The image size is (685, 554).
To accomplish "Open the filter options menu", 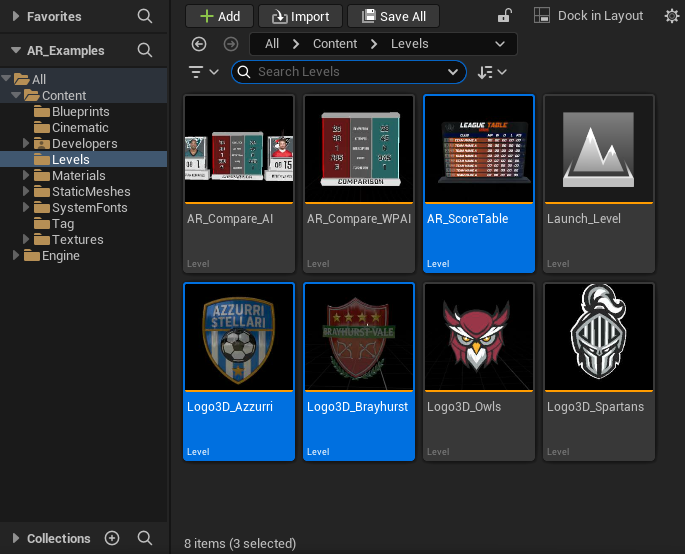I will click(x=202, y=72).
